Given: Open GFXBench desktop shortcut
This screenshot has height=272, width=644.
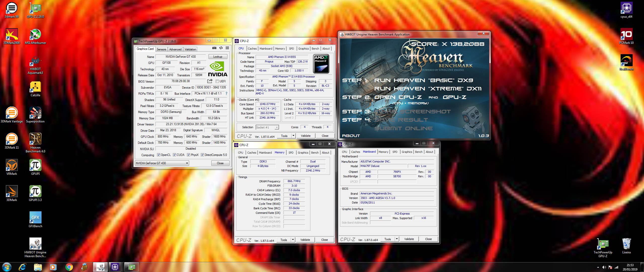Looking at the screenshot, I should pyautogui.click(x=35, y=220).
